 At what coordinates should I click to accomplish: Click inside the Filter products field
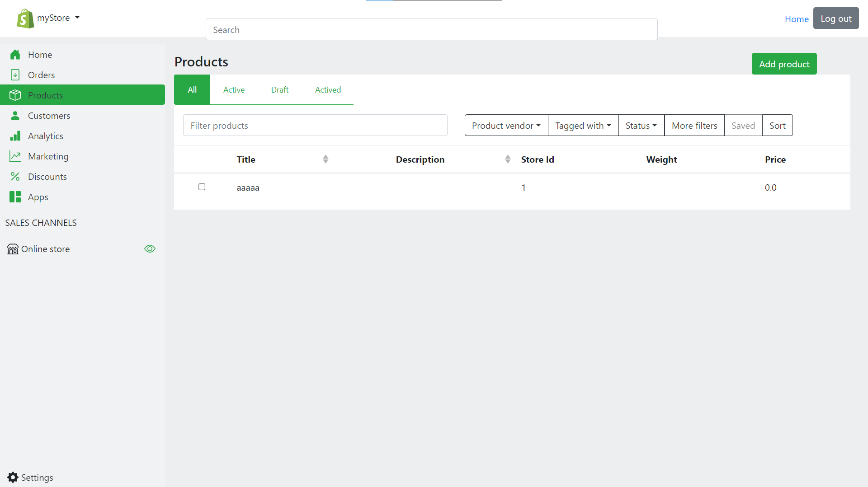pos(315,125)
